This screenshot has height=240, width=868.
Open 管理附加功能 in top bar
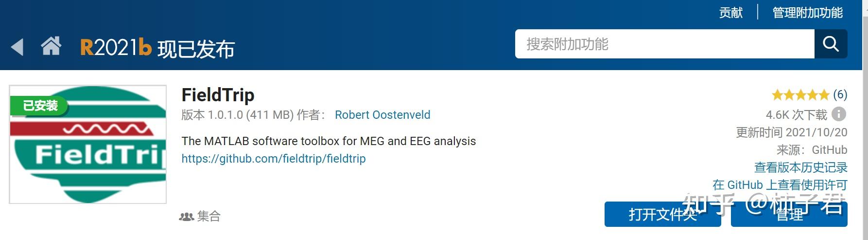point(808,13)
